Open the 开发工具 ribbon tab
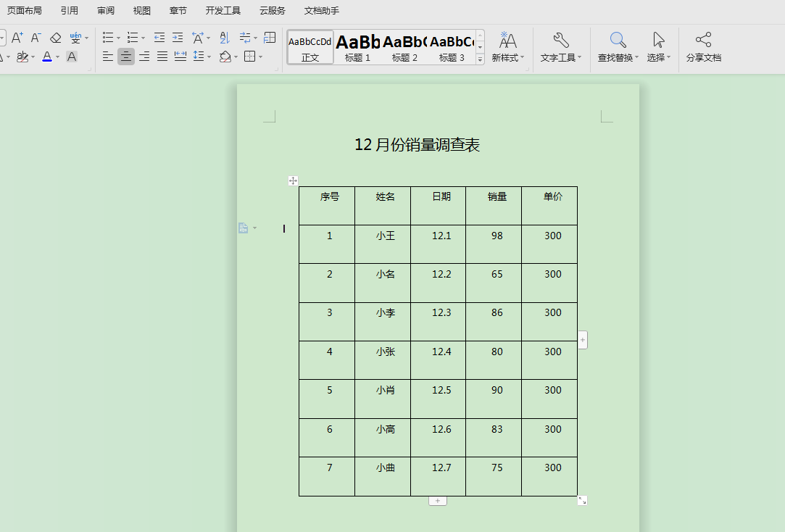This screenshot has height=532, width=785. (223, 10)
